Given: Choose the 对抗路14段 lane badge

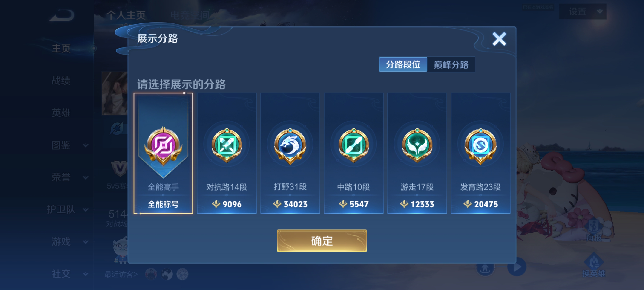Looking at the screenshot, I should click(227, 153).
